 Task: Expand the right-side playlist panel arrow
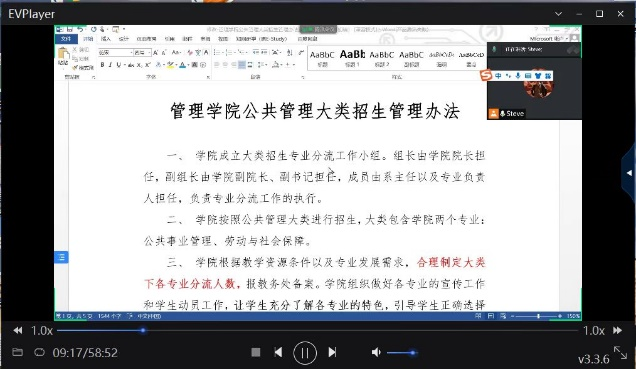click(x=629, y=173)
